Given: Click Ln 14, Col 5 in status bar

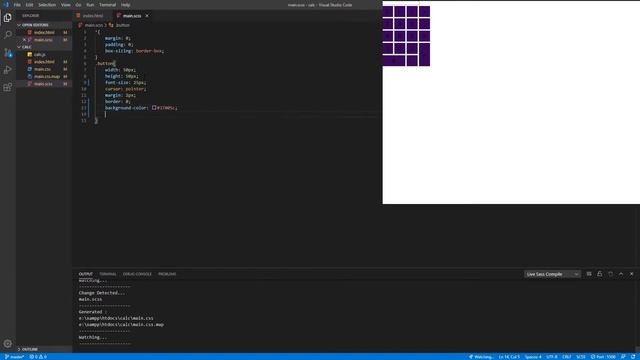Looking at the screenshot, I should click(x=509, y=357).
